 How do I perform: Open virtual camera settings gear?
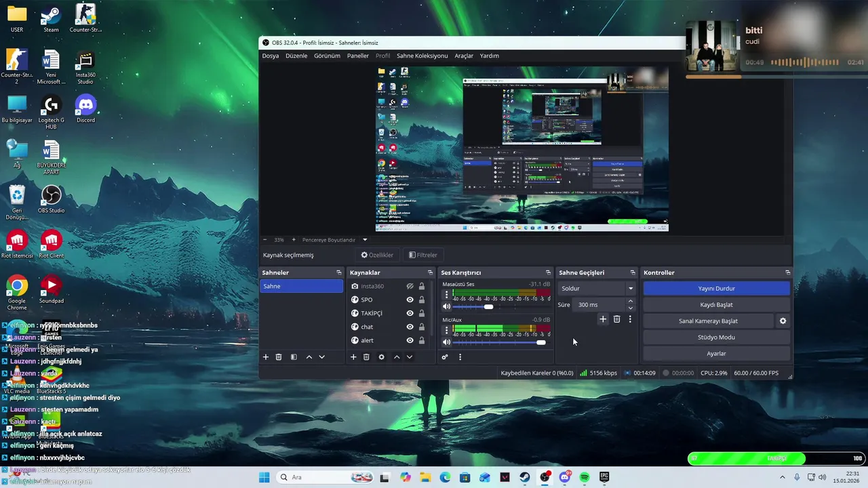[x=783, y=321]
